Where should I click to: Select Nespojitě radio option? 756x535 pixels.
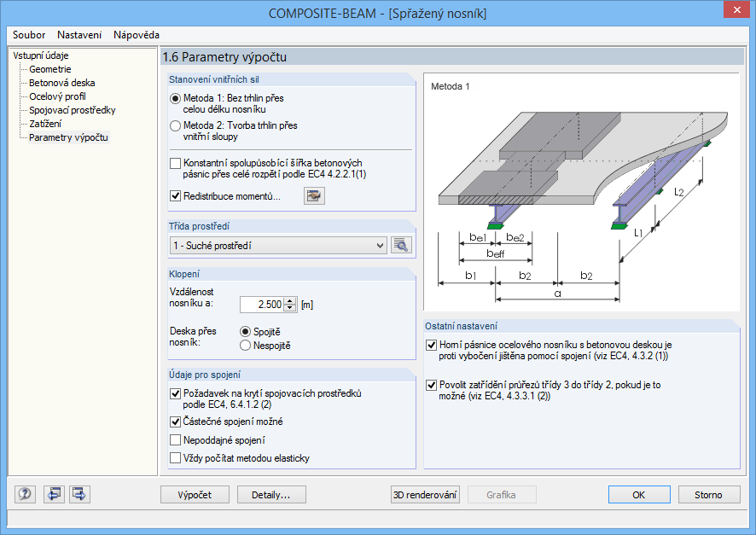(245, 346)
